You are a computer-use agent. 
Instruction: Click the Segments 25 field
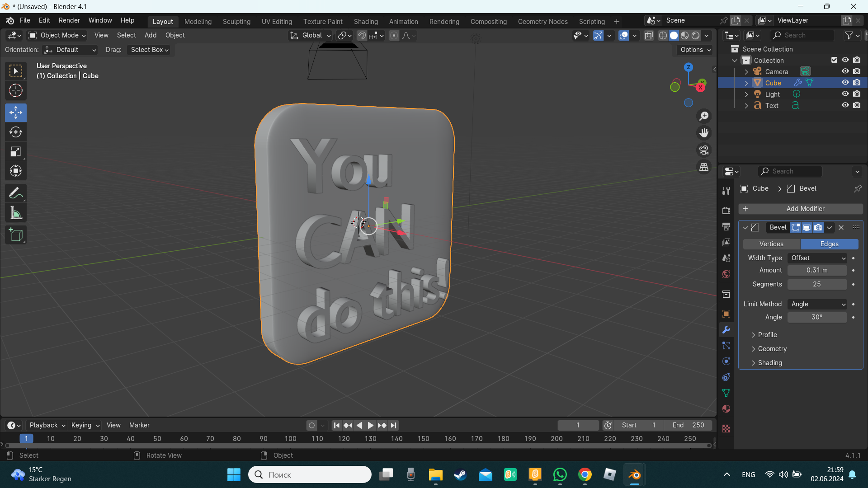pyautogui.click(x=817, y=284)
